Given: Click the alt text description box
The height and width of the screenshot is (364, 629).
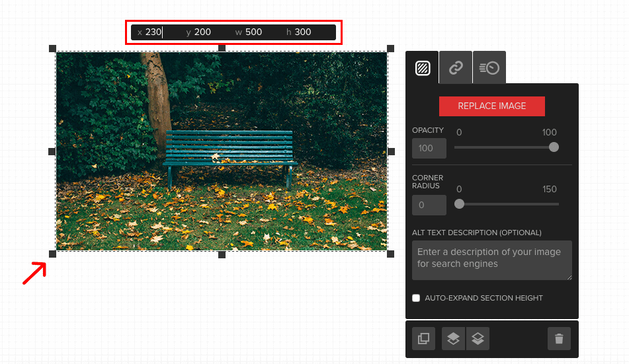Looking at the screenshot, I should click(x=491, y=260).
